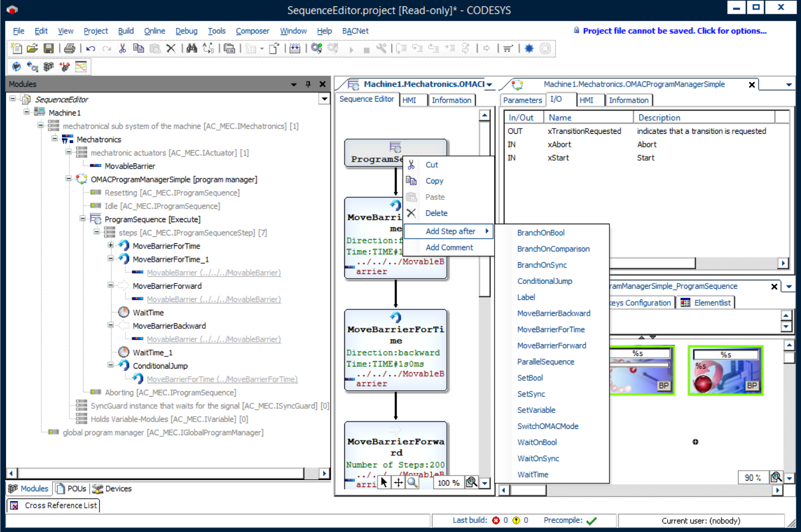This screenshot has height=532, width=801.
Task: Click the Cut toolbar icon
Action: point(122,48)
